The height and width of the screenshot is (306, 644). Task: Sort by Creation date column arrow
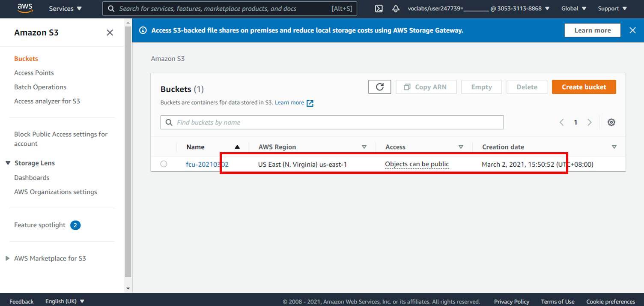pos(614,147)
